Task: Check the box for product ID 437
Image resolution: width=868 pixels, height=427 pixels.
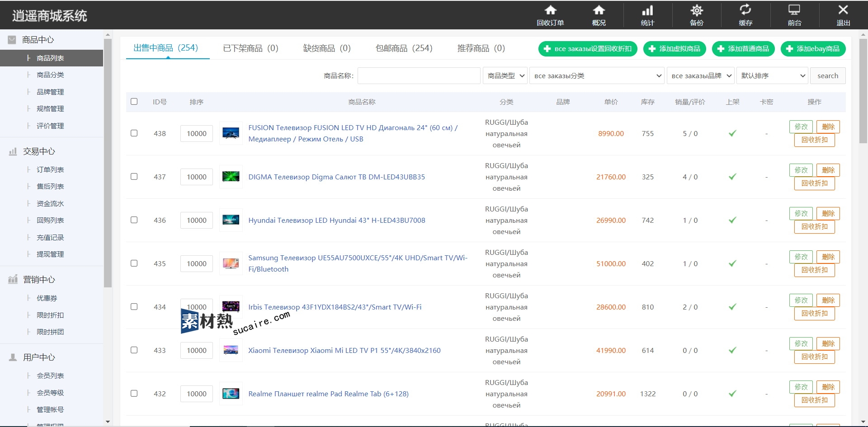Action: click(x=134, y=177)
